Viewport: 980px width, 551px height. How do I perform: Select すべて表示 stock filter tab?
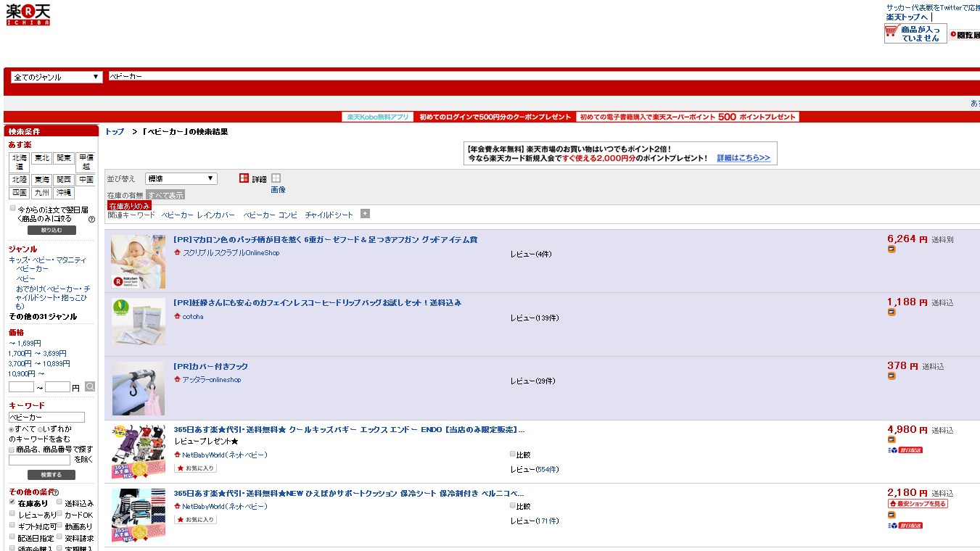coord(165,195)
